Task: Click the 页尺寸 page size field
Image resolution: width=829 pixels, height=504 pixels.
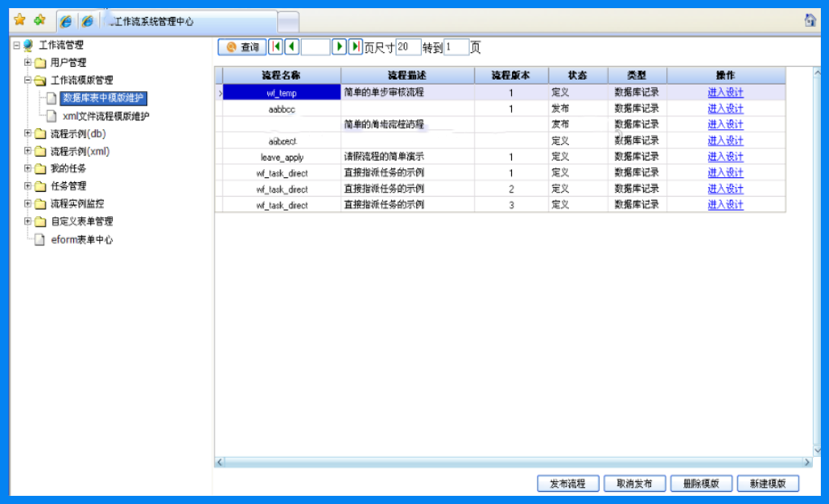Action: pos(408,47)
